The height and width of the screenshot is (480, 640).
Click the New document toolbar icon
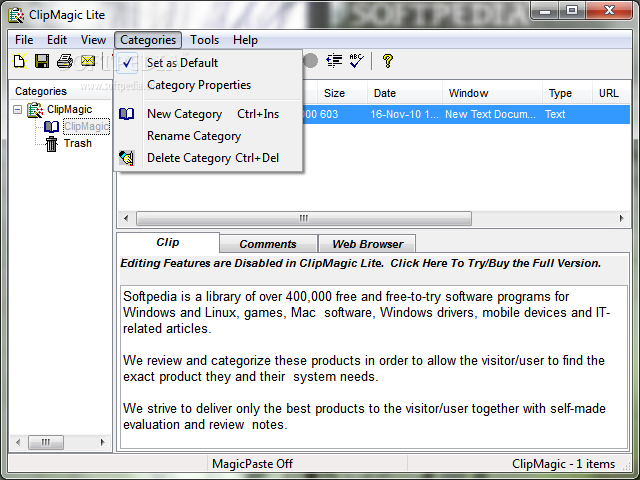[19, 62]
